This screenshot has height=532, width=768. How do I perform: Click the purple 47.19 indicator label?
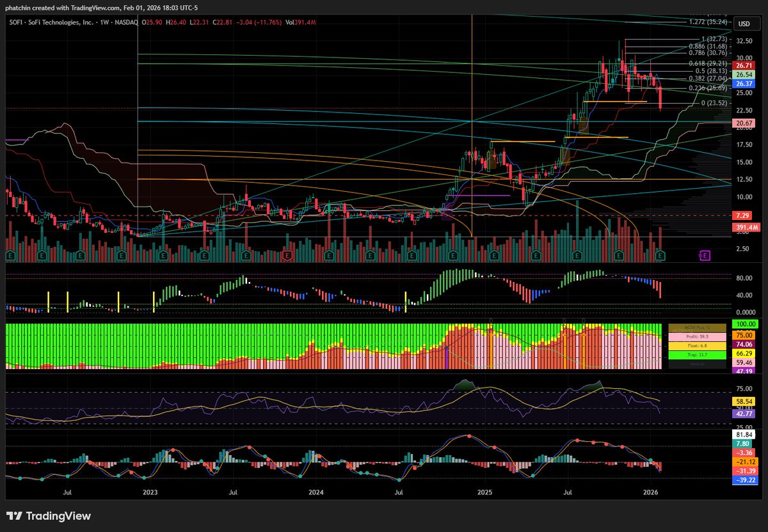(744, 370)
